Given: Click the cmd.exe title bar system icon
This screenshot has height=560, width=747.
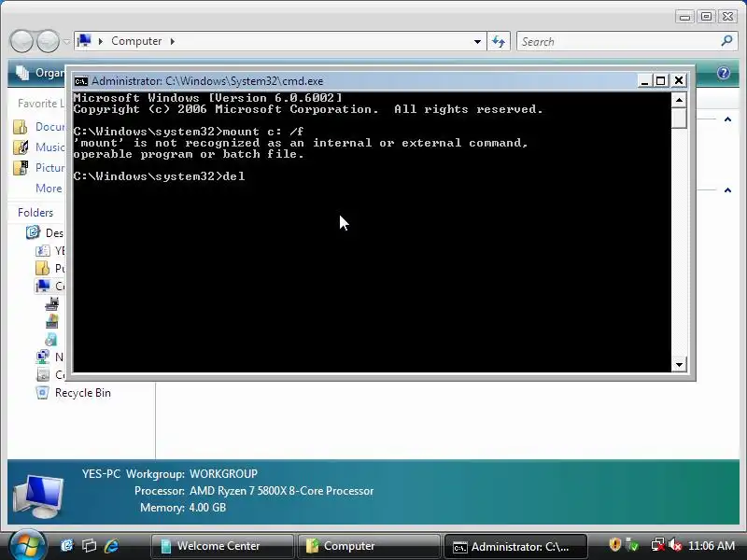Looking at the screenshot, I should pyautogui.click(x=81, y=81).
